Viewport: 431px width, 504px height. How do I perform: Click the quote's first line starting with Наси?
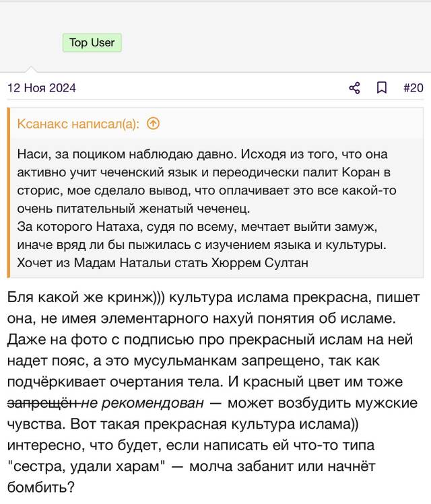(202, 154)
